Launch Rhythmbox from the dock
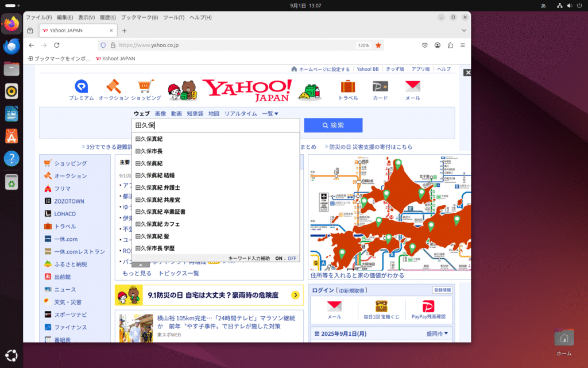Image resolution: width=588 pixels, height=368 pixels. [11, 91]
